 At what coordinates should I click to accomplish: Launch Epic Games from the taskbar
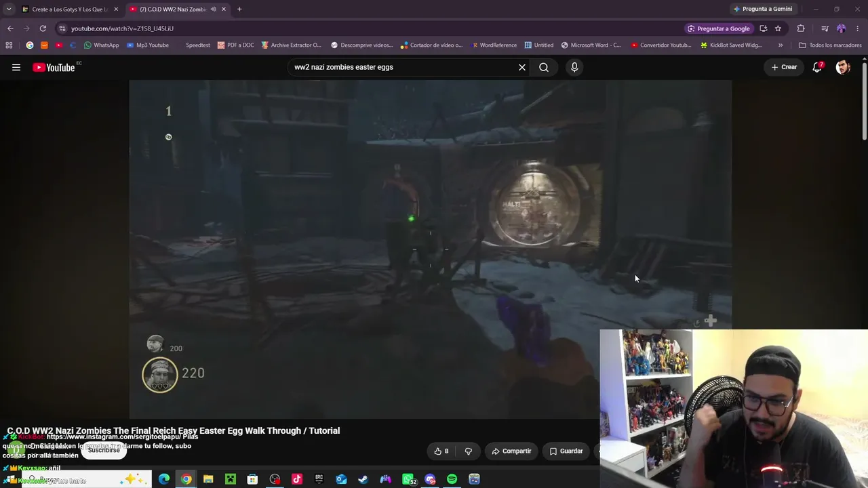[x=319, y=479]
